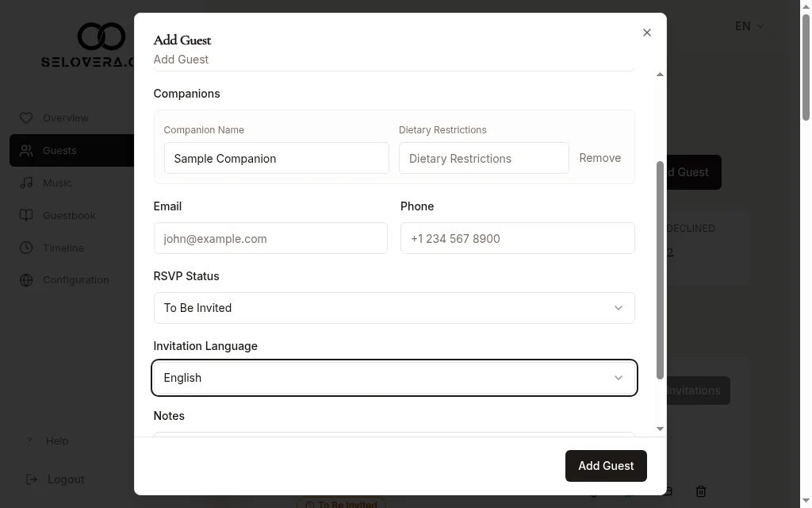Viewport: 812px width, 508px height.
Task: Click the dialog scrollbar down arrow
Action: click(660, 429)
